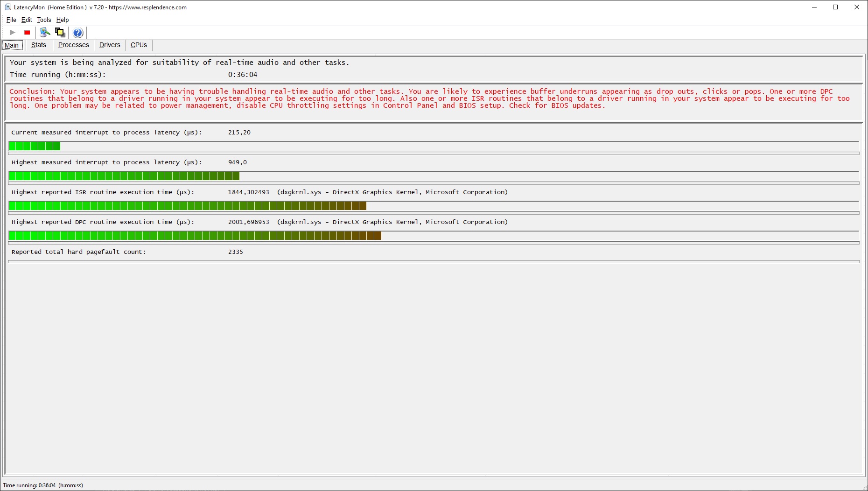Click the overlapping yellow windows toolbar icon
The width and height of the screenshot is (868, 491).
coord(60,32)
